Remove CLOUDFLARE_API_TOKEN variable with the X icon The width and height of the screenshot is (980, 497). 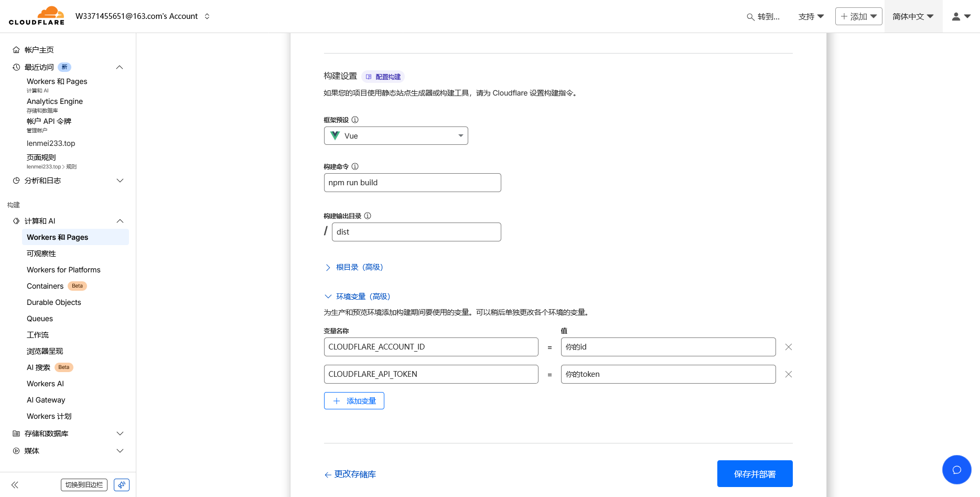(x=789, y=374)
